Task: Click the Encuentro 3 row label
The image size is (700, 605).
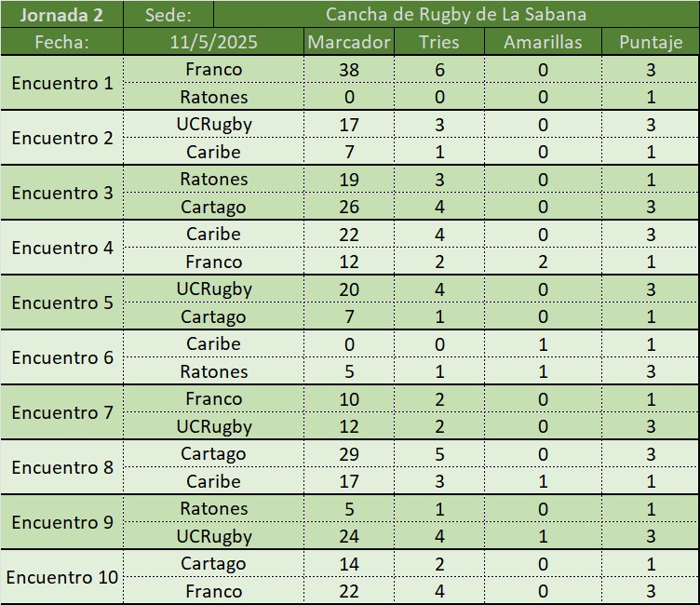Action: (61, 193)
